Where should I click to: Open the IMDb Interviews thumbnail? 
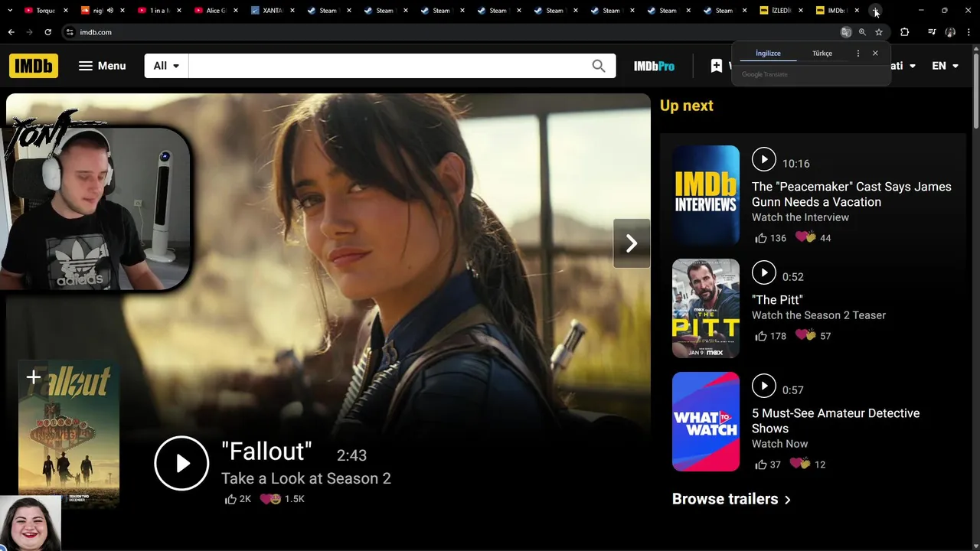pos(706,195)
